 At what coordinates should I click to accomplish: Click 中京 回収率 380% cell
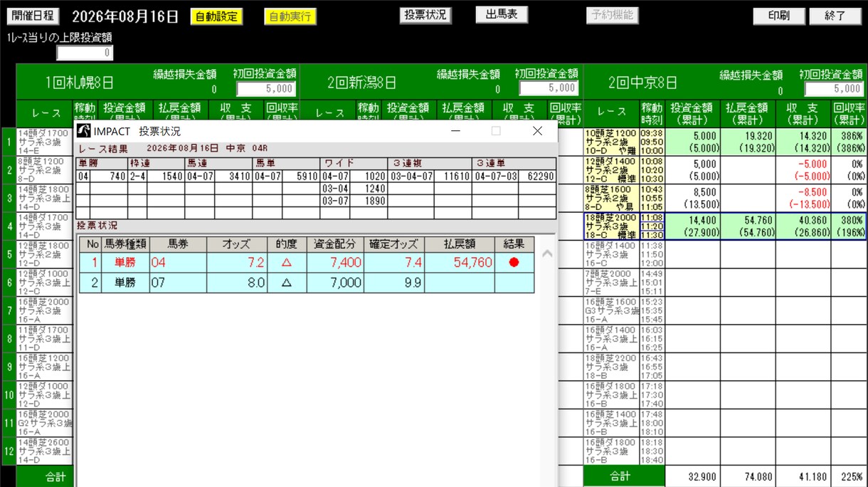849,226
